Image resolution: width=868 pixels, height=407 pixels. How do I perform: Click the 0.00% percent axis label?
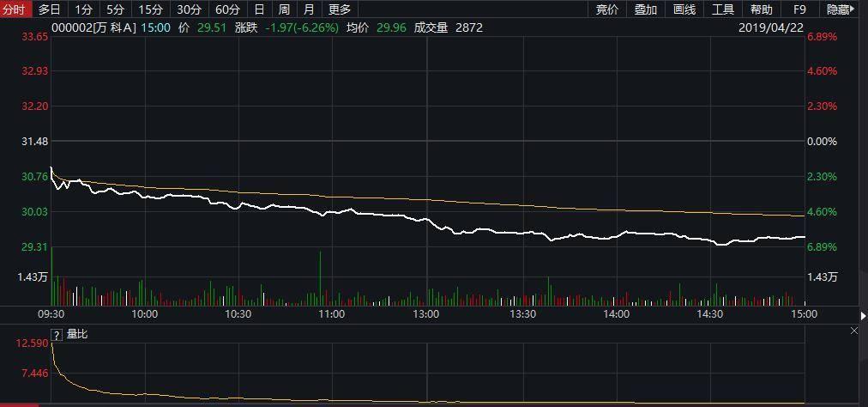click(x=822, y=142)
